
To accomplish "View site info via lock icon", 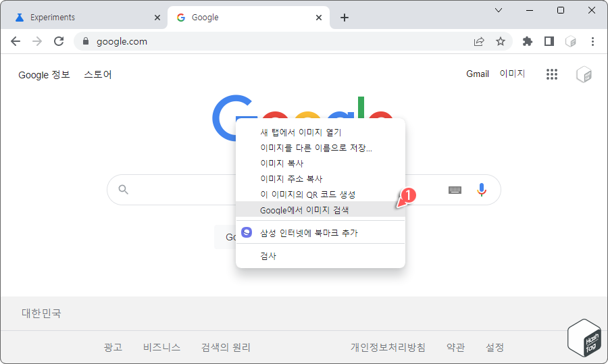I will point(86,41).
